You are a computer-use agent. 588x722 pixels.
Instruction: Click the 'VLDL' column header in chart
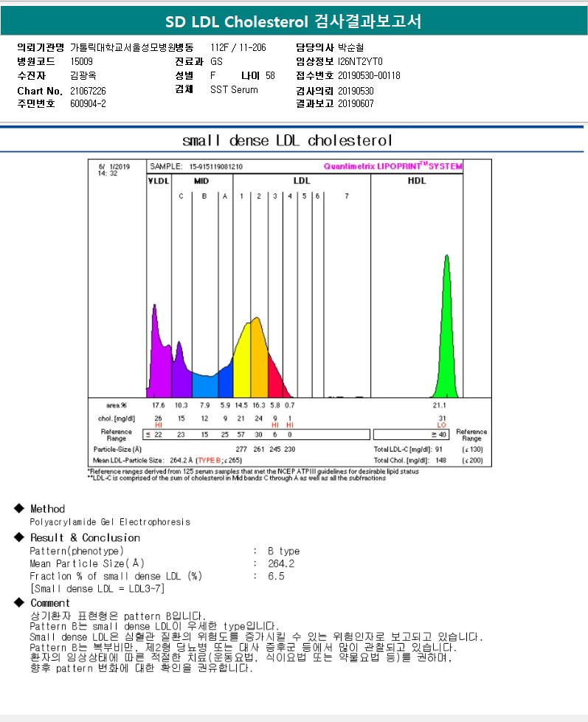(159, 181)
